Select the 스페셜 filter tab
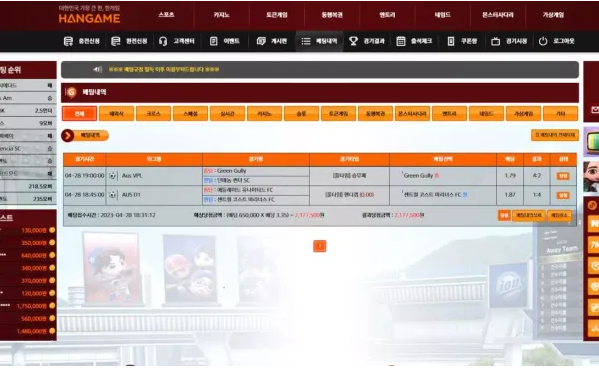This screenshot has width=599, height=369. click(x=190, y=114)
